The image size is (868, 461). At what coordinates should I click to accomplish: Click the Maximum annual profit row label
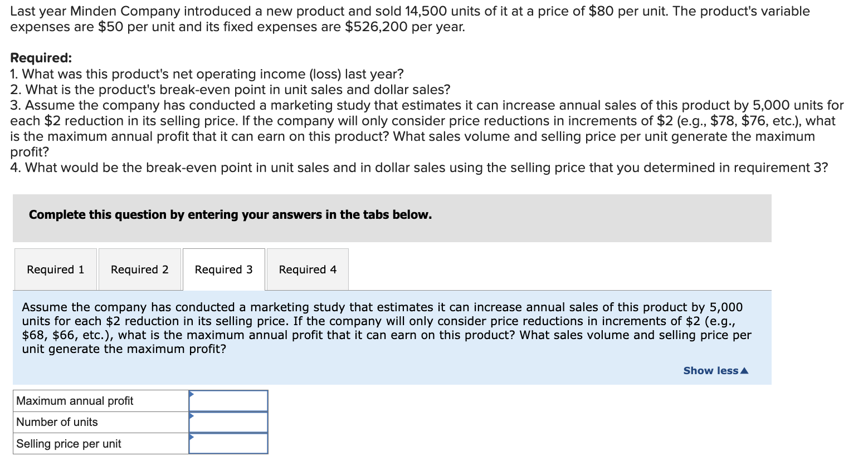coord(75,401)
